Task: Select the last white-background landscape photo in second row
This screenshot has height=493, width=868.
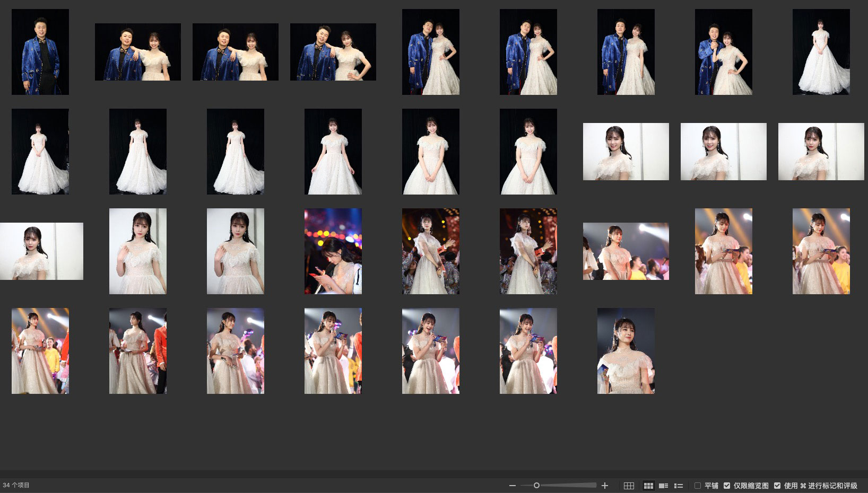Action: click(821, 152)
